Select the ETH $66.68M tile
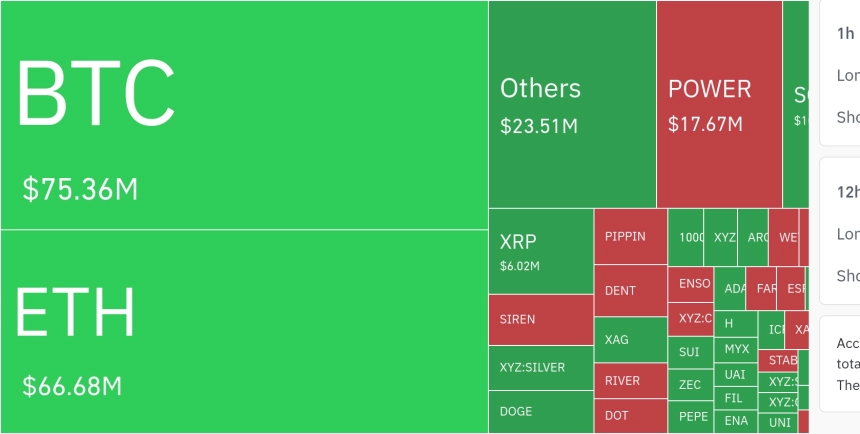The height and width of the screenshot is (434, 860). pyautogui.click(x=244, y=331)
